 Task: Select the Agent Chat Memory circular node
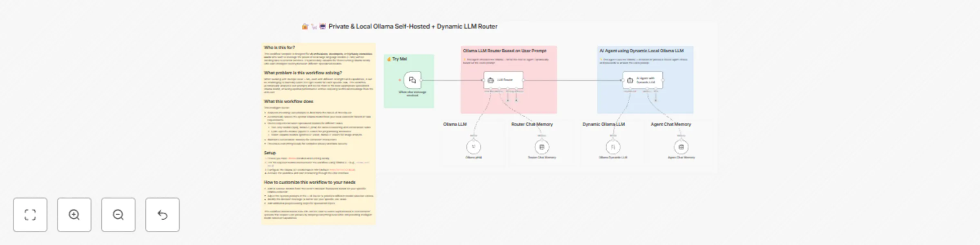point(681,147)
